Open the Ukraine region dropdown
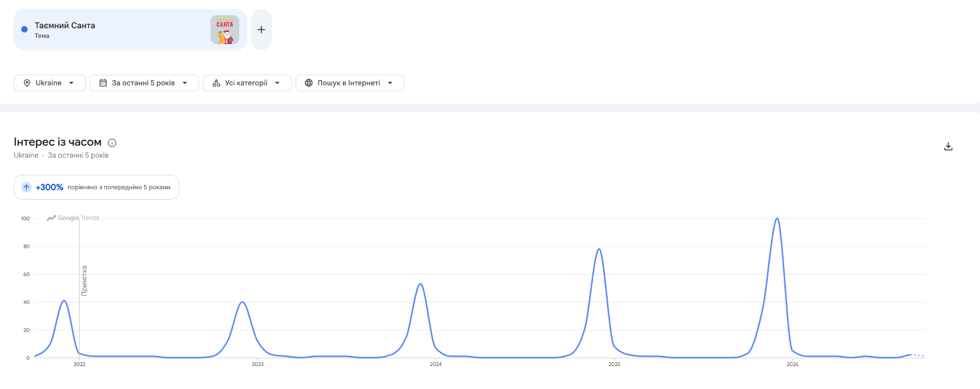The image size is (980, 389). pos(50,83)
